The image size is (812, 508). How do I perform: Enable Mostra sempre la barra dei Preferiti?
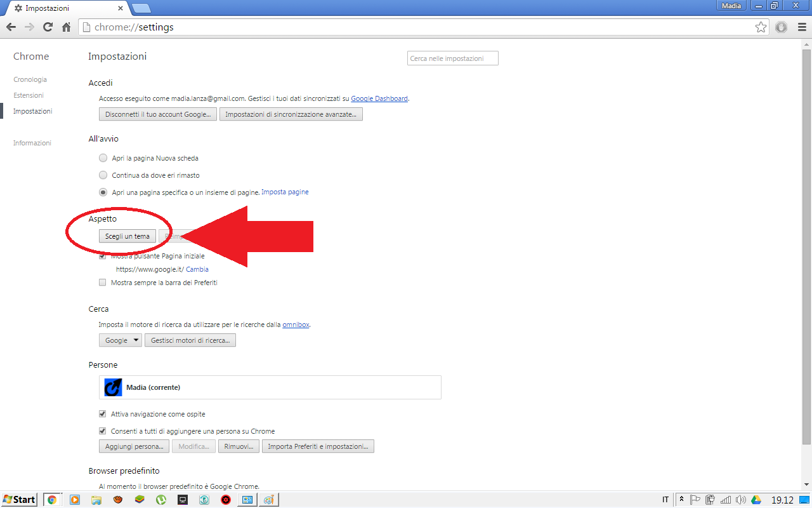point(102,283)
